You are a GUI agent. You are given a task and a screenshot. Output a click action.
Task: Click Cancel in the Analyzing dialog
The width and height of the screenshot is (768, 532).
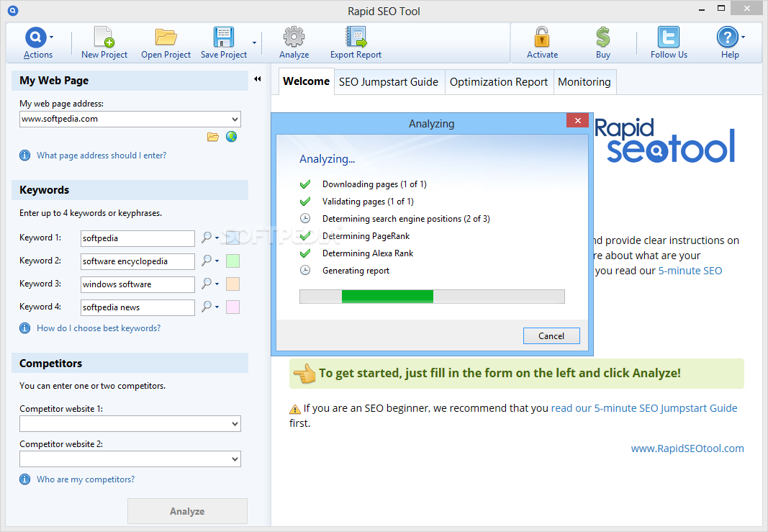[x=551, y=336]
